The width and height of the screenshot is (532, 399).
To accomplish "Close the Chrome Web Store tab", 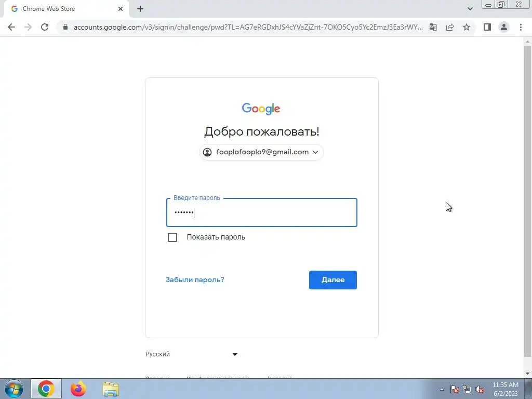I will (121, 9).
